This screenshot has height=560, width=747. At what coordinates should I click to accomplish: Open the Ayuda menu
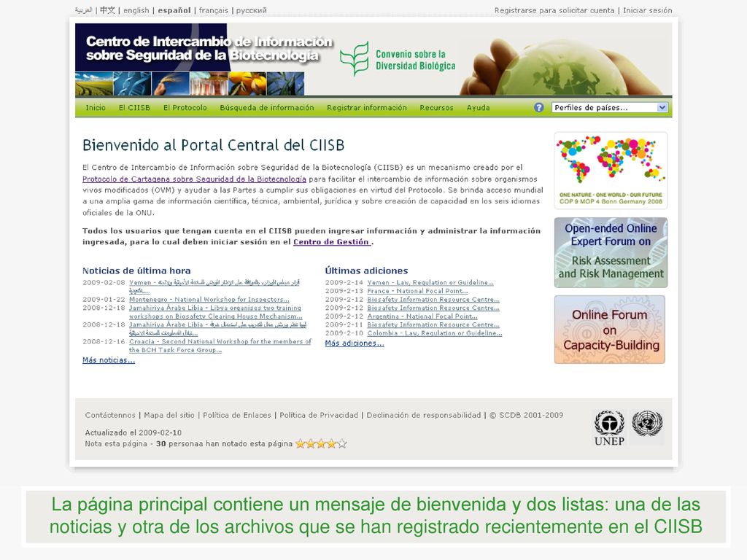[479, 108]
